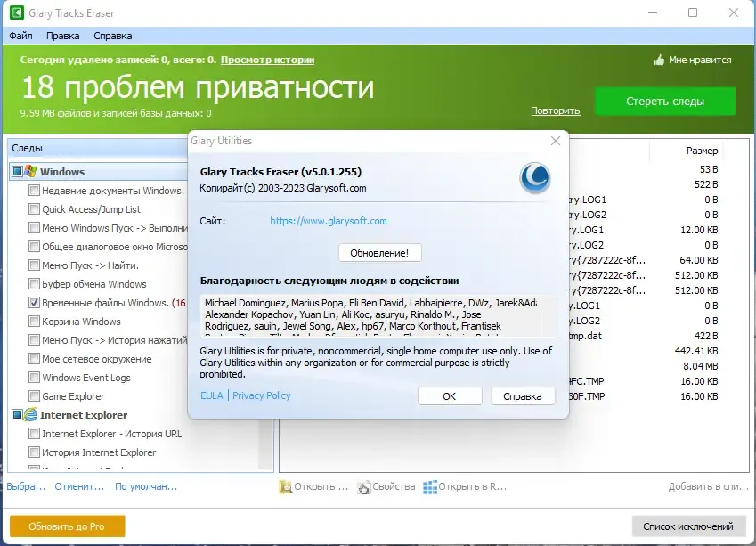Check Меню Windows Пуск -> Выполнить
Screen dimensions: 756x546
point(34,227)
